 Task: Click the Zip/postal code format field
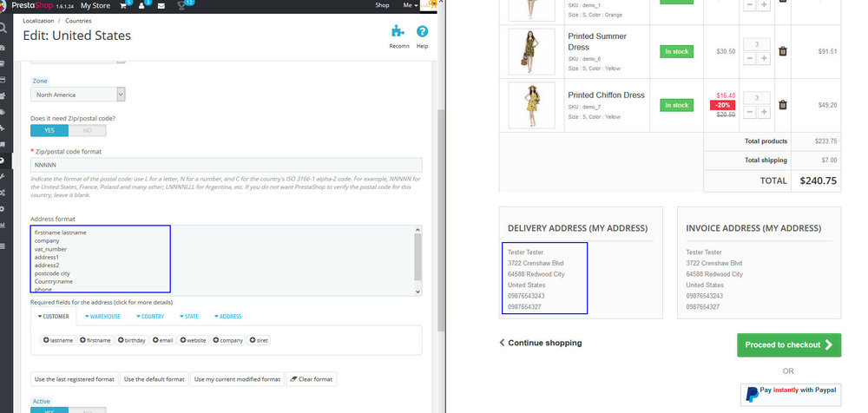click(x=226, y=165)
